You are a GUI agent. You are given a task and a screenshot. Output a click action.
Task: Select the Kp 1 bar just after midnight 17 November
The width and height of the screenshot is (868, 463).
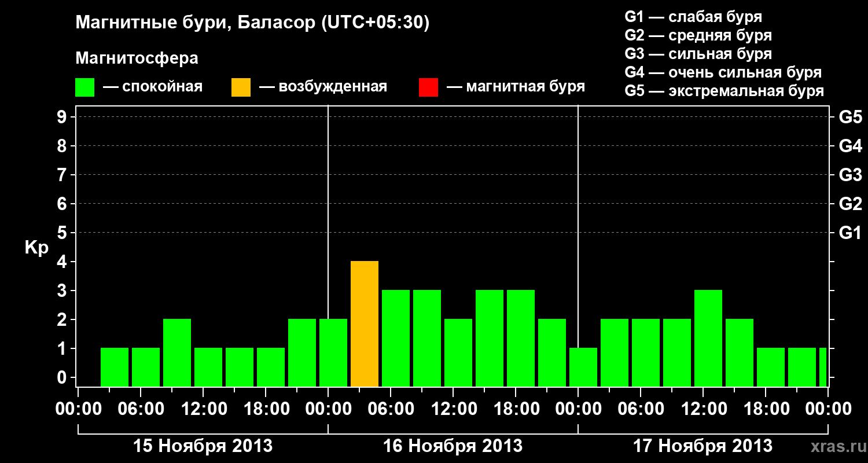click(x=583, y=368)
